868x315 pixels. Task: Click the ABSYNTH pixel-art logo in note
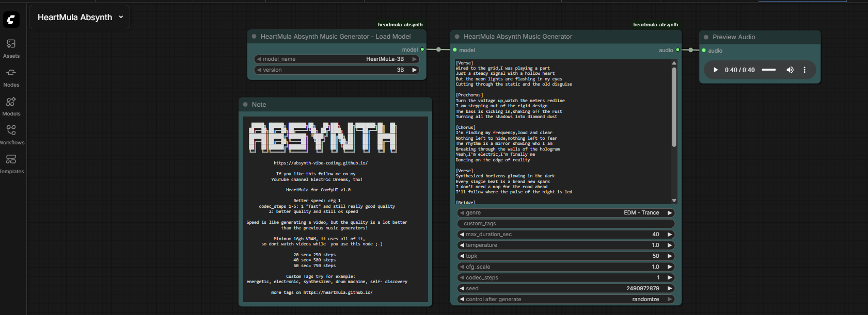pyautogui.click(x=323, y=137)
